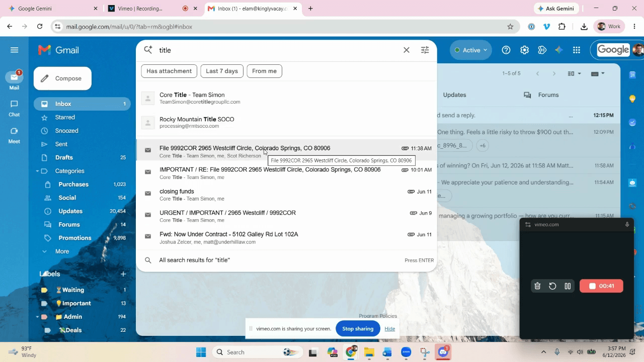The height and width of the screenshot is (362, 644).
Task: Stop the recording at 00:41
Action: click(x=601, y=286)
